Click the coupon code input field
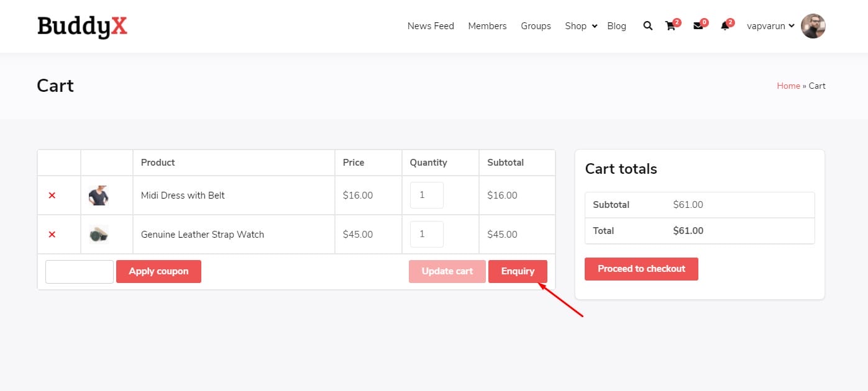Image resolution: width=868 pixels, height=391 pixels. [x=80, y=272]
